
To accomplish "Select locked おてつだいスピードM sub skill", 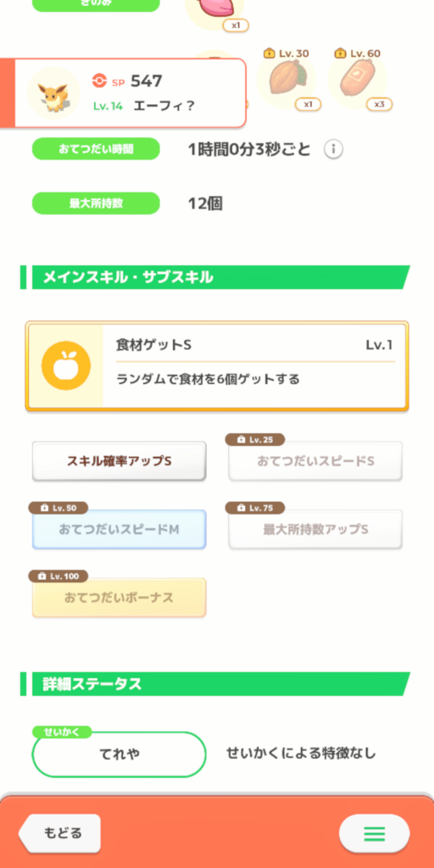I will coord(119,529).
